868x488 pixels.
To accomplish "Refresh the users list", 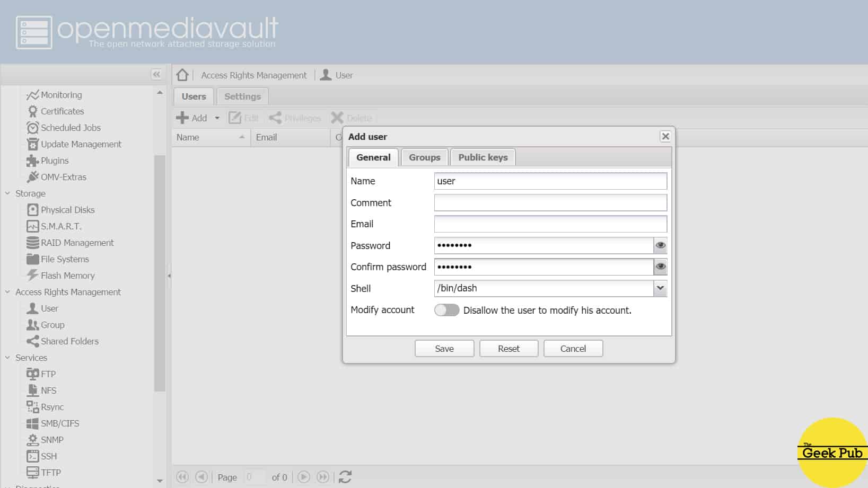I will (x=345, y=477).
